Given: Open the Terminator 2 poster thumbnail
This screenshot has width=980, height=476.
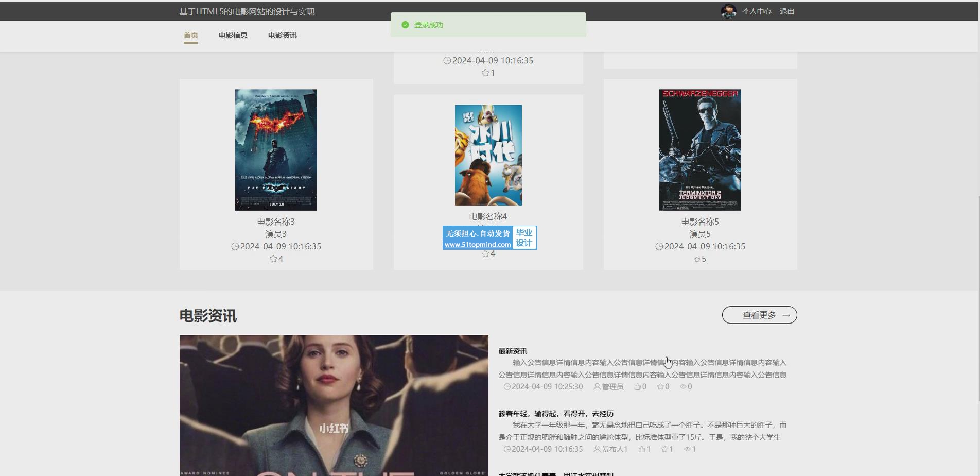Looking at the screenshot, I should [x=700, y=150].
